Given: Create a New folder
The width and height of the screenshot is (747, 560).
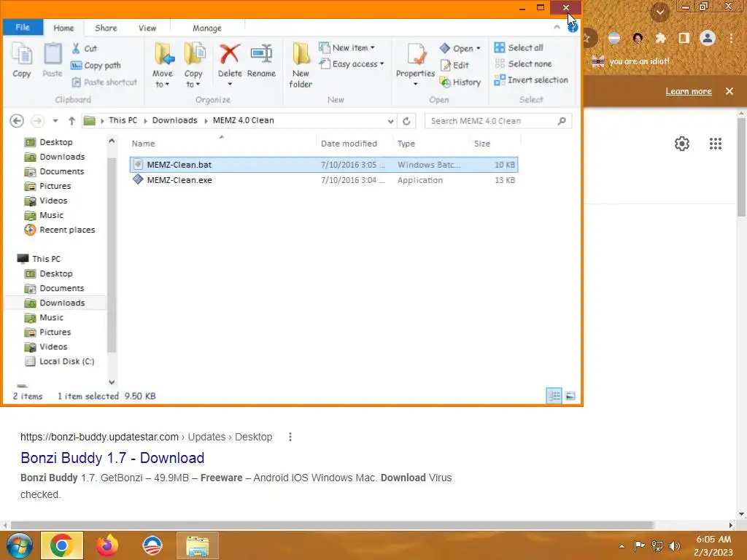Looking at the screenshot, I should (301, 65).
